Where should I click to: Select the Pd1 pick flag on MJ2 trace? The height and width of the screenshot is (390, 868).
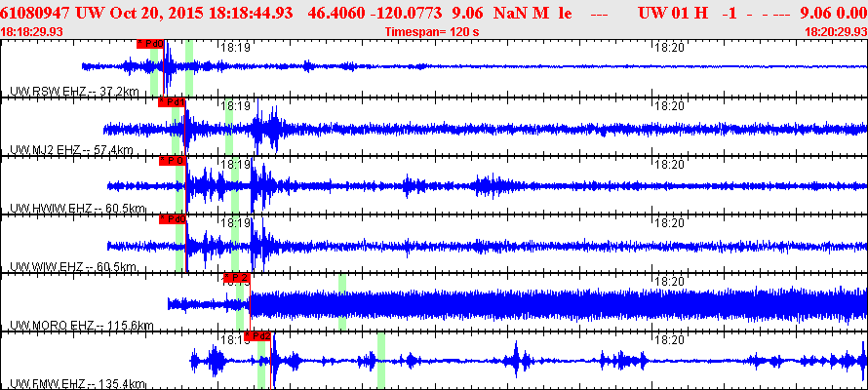(172, 103)
